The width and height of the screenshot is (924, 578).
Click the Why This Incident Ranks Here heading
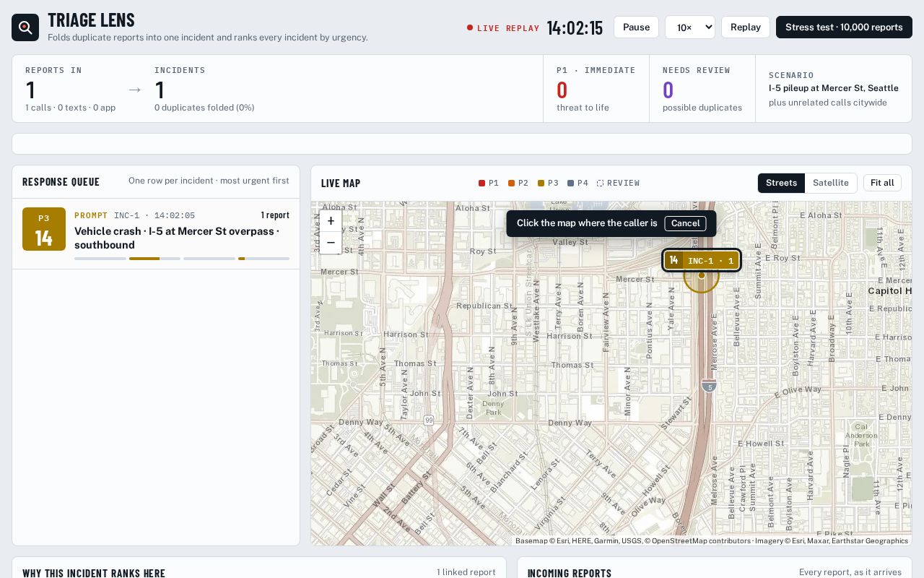[94, 573]
